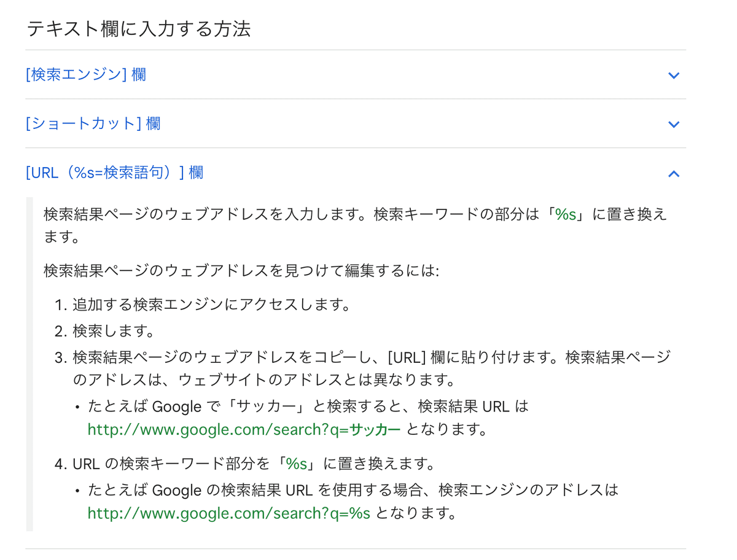Image resolution: width=737 pixels, height=560 pixels.
Task: Select the green %s in the first paragraph
Action: [566, 214]
